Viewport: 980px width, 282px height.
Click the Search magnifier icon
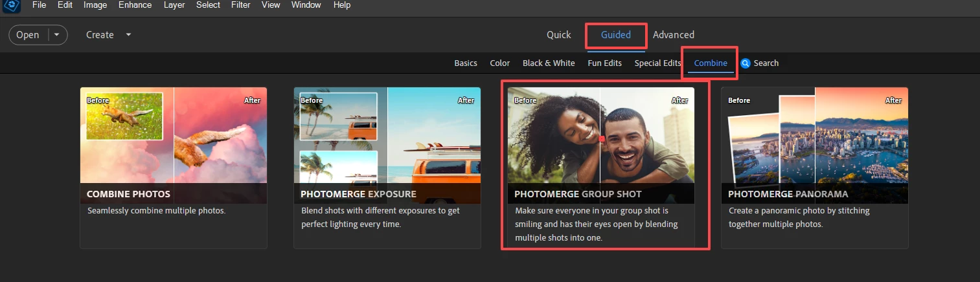pyautogui.click(x=745, y=63)
